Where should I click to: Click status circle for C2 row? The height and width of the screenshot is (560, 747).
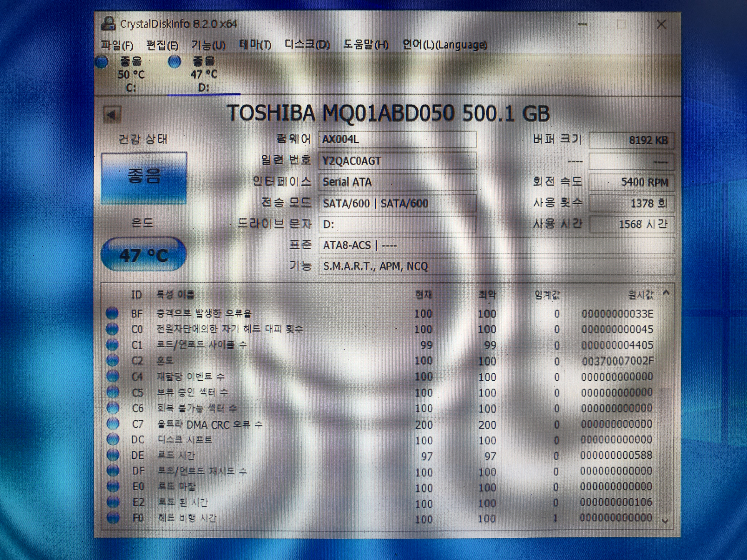(x=112, y=361)
